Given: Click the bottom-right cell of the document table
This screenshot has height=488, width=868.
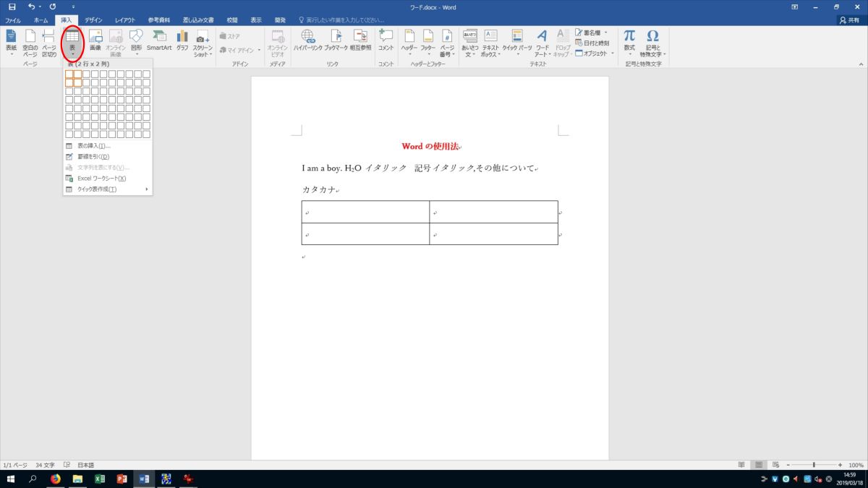Looking at the screenshot, I should [x=493, y=234].
